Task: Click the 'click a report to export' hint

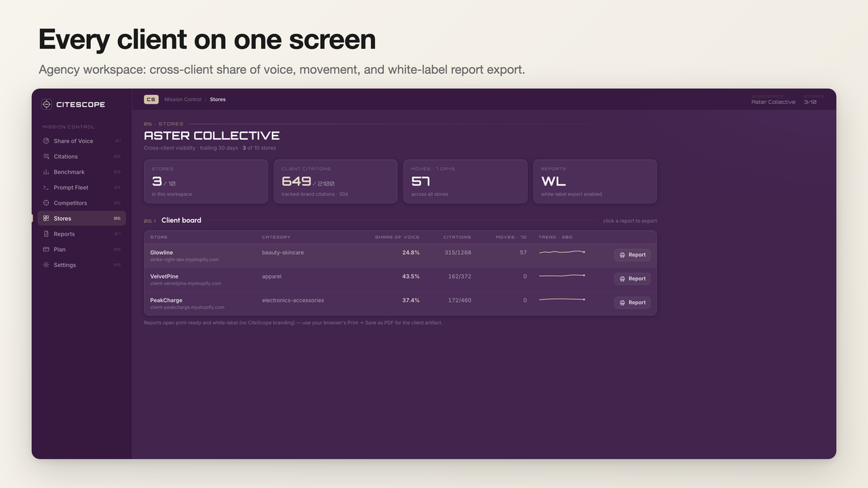Action: click(x=630, y=221)
